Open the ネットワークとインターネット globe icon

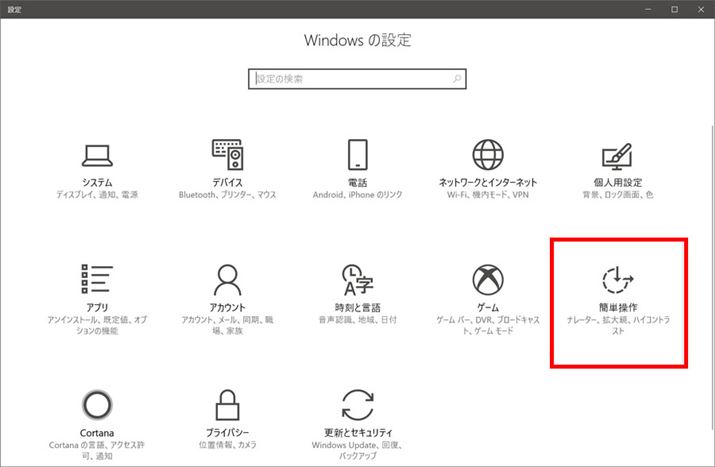click(487, 155)
